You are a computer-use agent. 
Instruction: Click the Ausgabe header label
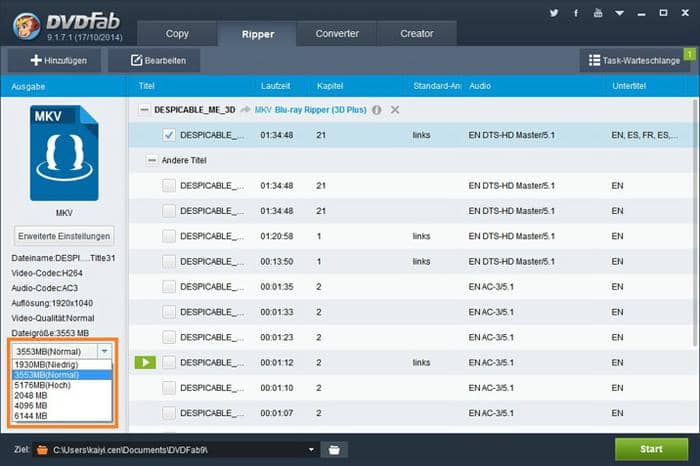click(28, 87)
